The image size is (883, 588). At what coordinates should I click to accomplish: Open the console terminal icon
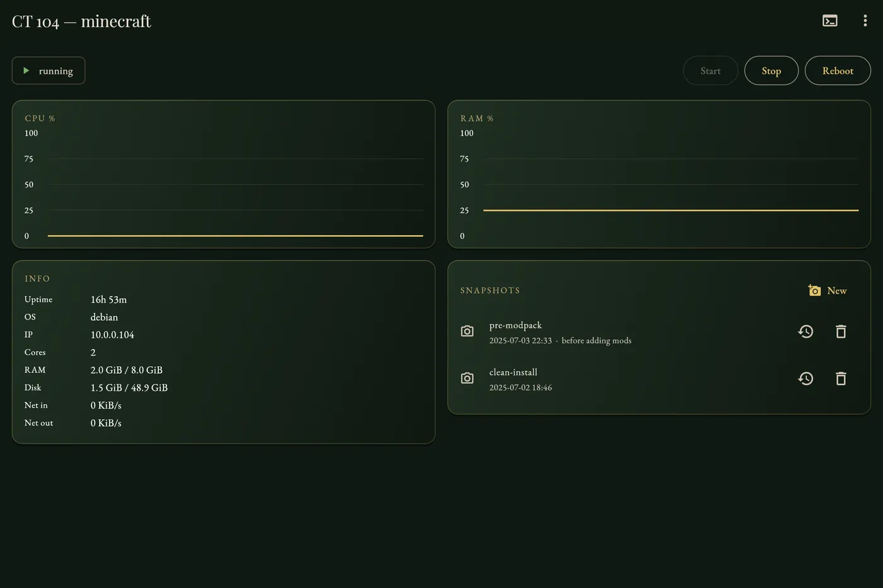[x=830, y=21]
